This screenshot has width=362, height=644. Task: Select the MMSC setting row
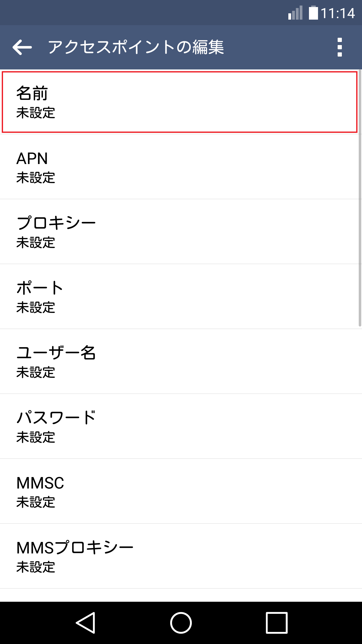click(x=179, y=491)
